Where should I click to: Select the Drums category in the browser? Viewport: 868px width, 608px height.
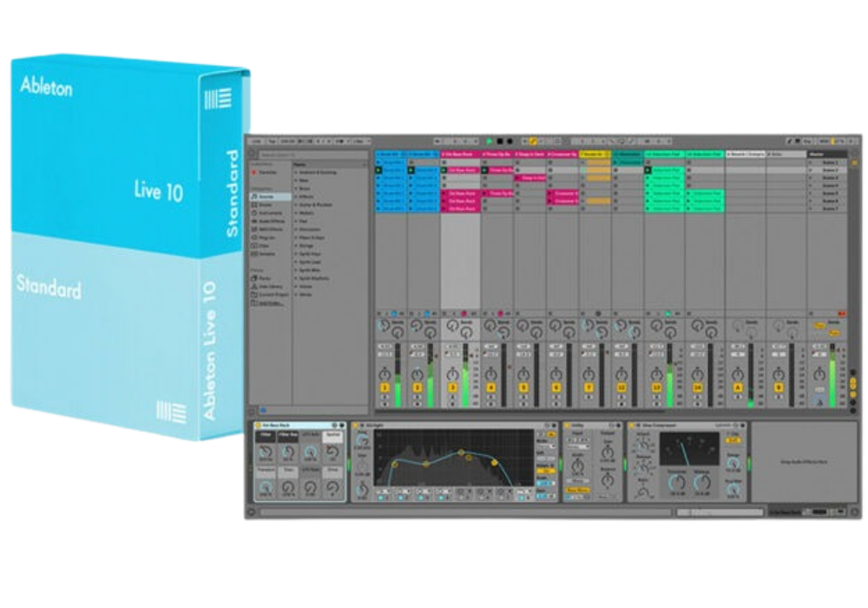point(267,207)
